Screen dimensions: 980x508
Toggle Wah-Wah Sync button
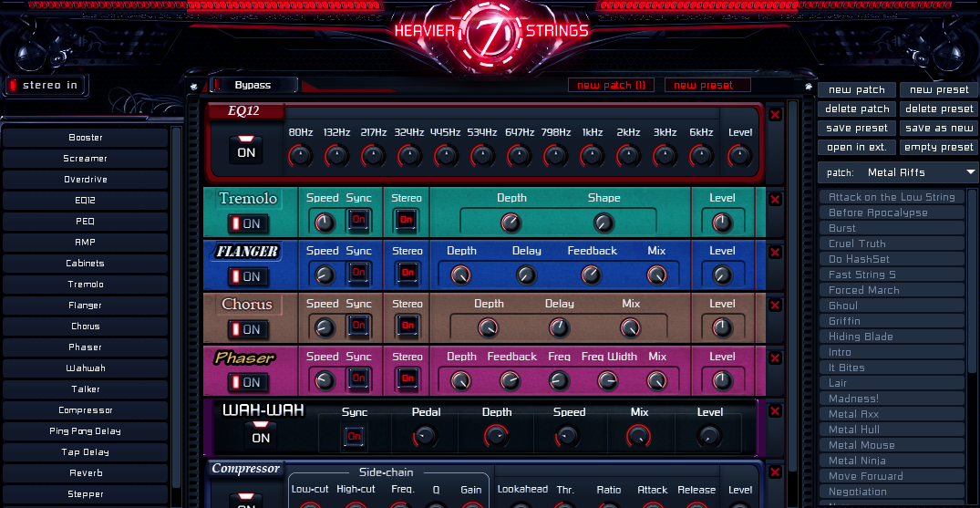click(355, 437)
